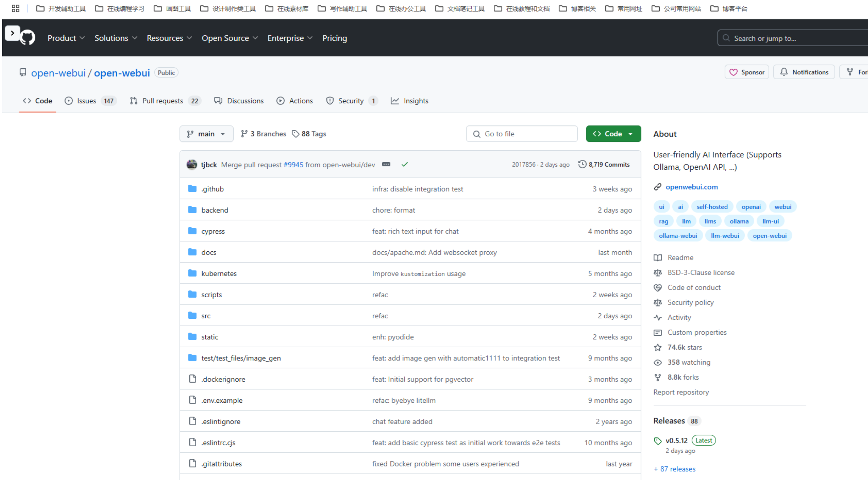Expand the main branch dropdown
Viewport: 868px width, 480px height.
(x=206, y=134)
